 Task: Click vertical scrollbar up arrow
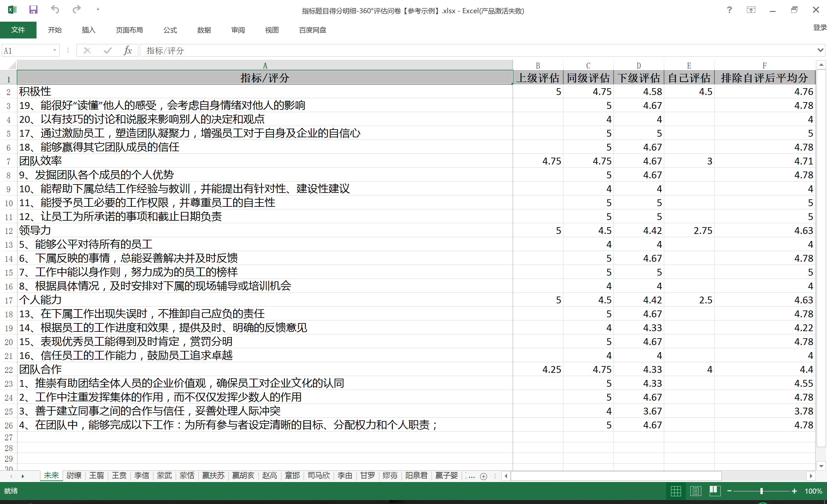pos(821,65)
